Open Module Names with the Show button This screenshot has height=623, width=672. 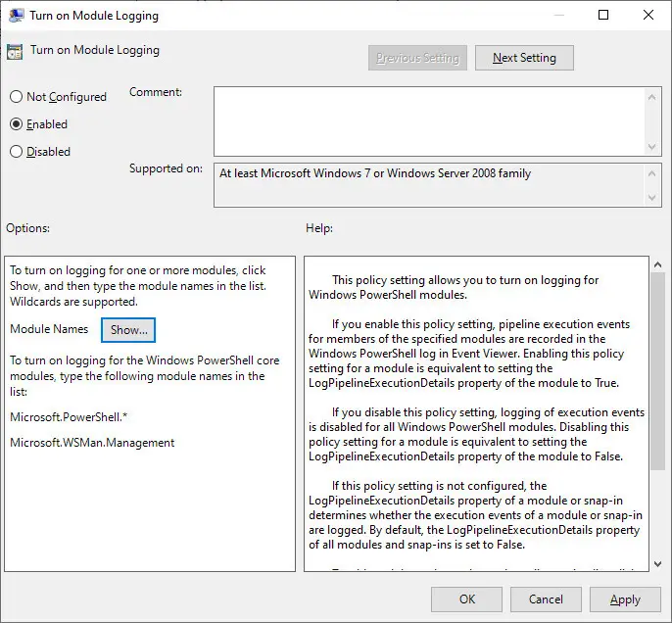click(128, 330)
